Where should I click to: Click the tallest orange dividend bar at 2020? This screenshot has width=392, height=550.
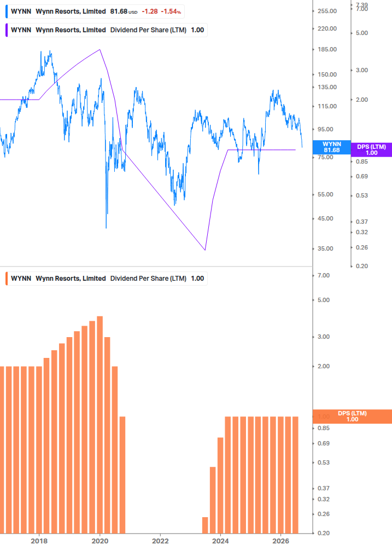click(x=100, y=425)
